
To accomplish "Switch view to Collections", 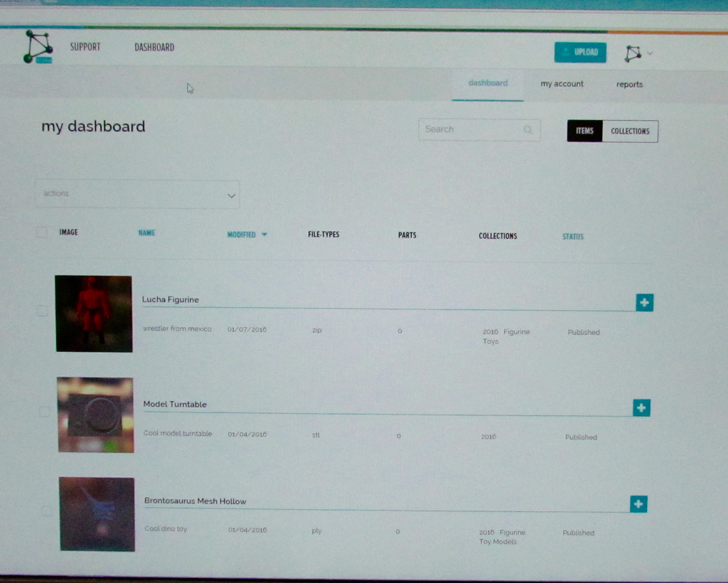I will (630, 132).
